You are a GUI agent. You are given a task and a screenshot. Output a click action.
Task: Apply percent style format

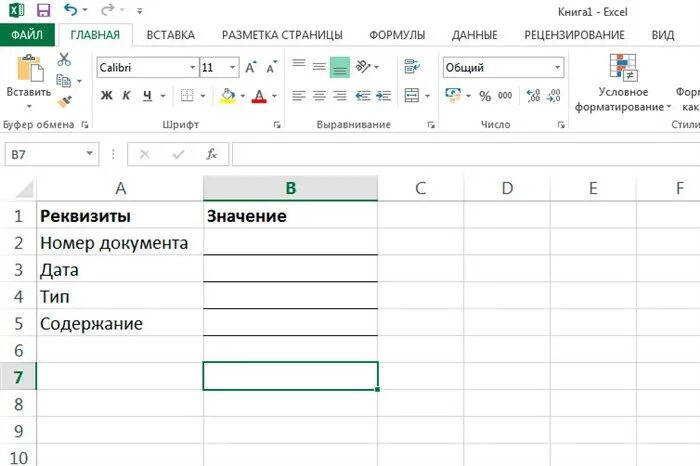point(485,96)
